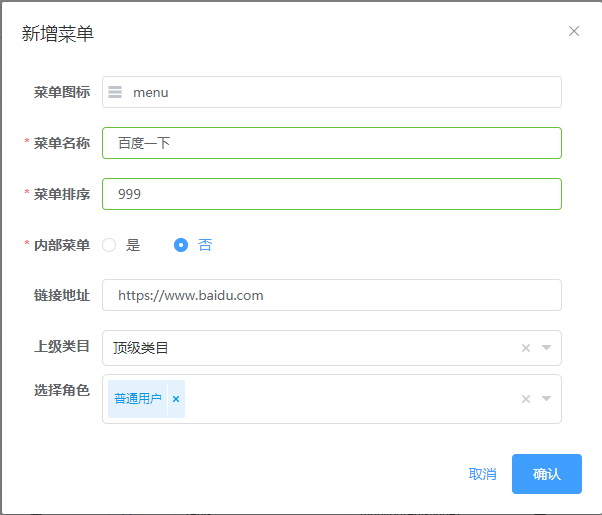Image resolution: width=602 pixels, height=515 pixels.
Task: Close the 新增菜单 dialog
Action: 574,31
